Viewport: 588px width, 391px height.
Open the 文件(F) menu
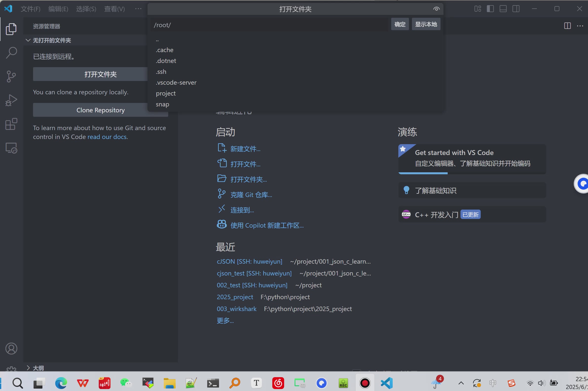30,9
